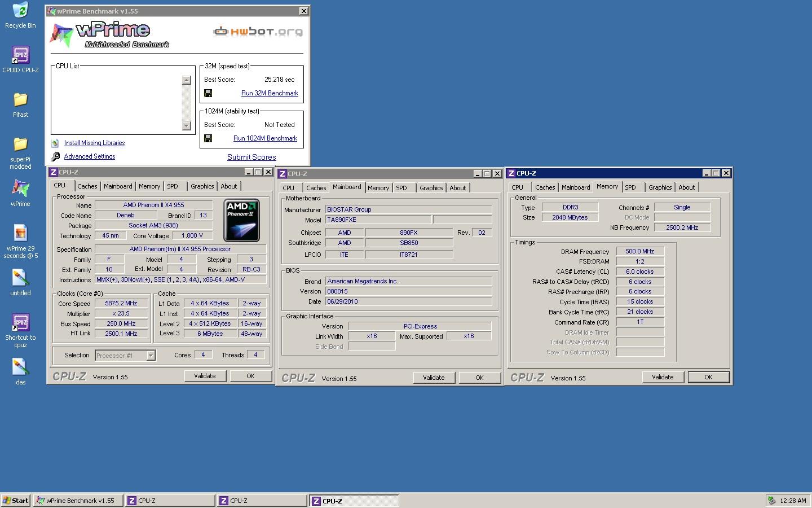The width and height of the screenshot is (812, 508).
Task: Click OK in middle CPU-Z window
Action: click(479, 378)
